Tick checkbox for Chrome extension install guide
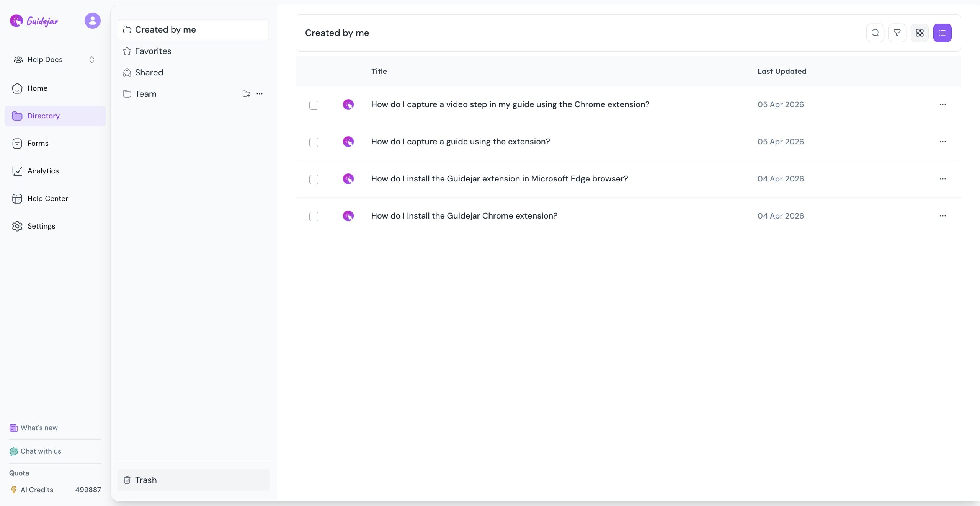980x506 pixels. pos(314,217)
